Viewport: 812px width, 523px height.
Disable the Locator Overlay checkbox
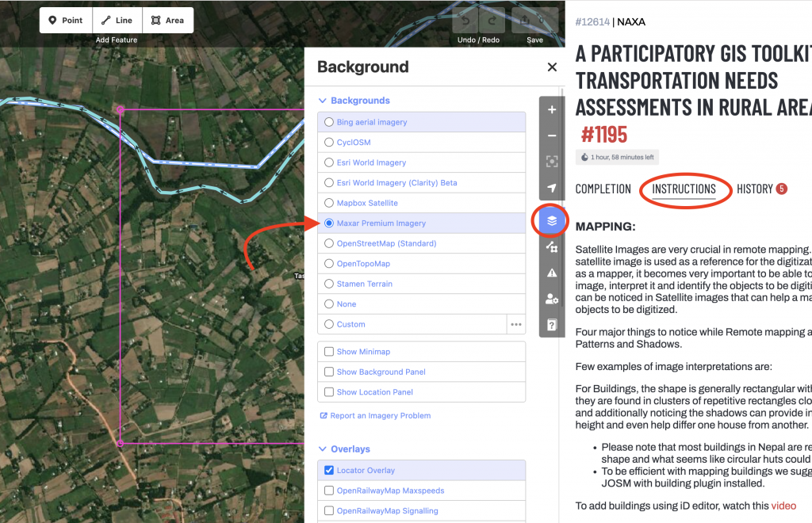click(329, 470)
